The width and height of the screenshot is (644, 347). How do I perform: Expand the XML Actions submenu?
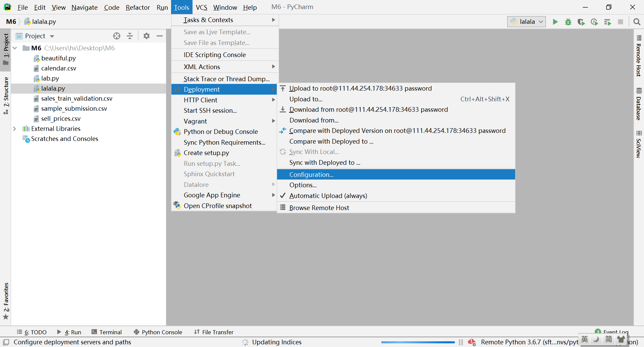pos(225,67)
